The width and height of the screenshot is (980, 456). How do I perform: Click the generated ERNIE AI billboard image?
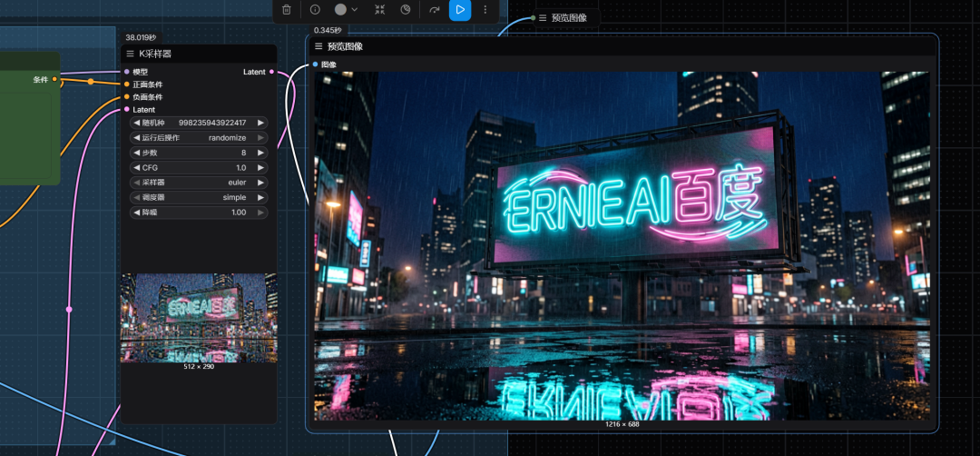pyautogui.click(x=622, y=246)
